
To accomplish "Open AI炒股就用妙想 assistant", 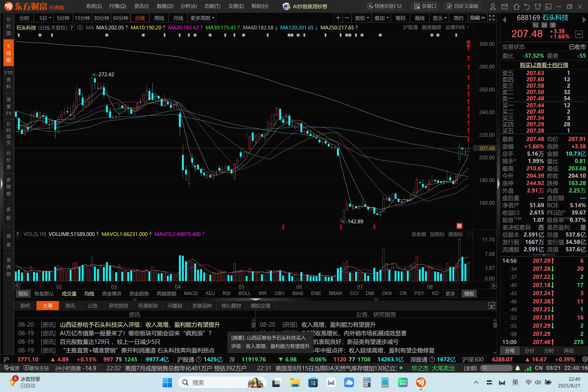I will pos(305,6).
